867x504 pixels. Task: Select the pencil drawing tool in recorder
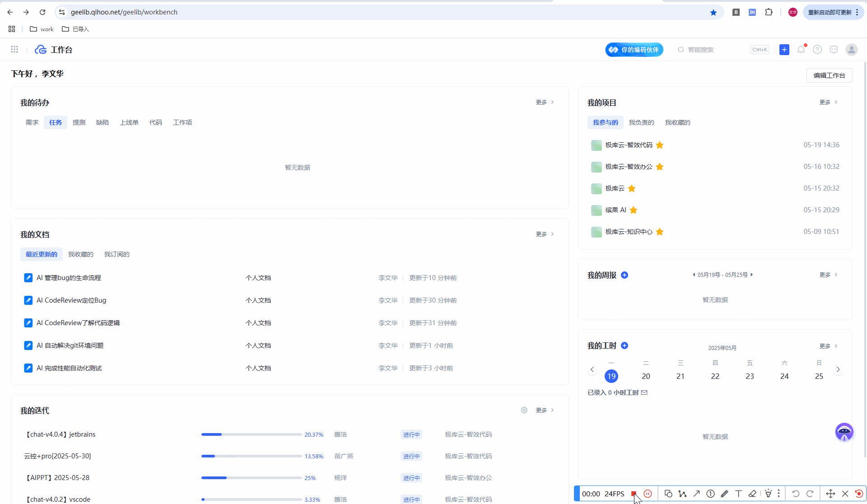(724, 494)
